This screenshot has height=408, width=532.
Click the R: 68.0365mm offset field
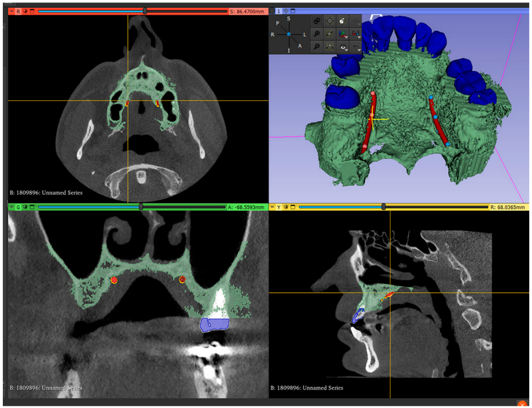(508, 207)
